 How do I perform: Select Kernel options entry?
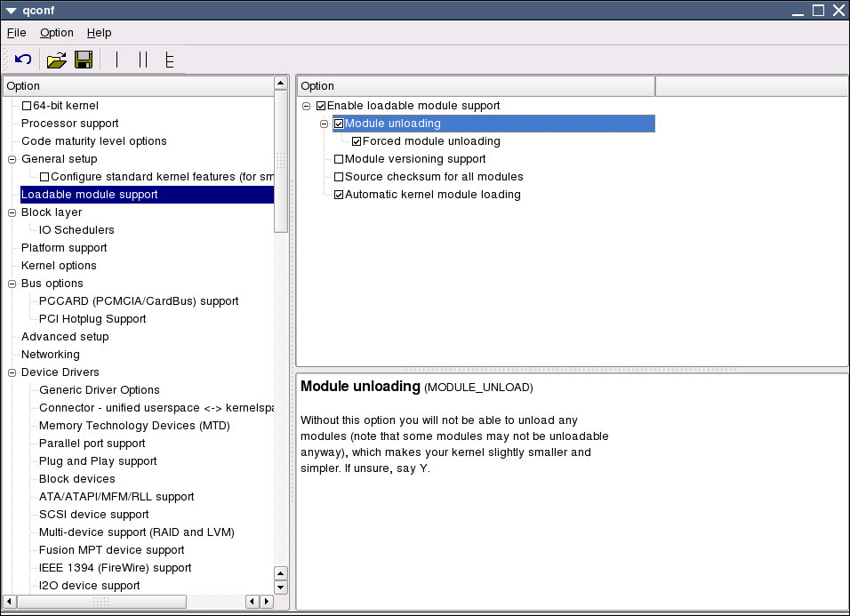(x=59, y=266)
